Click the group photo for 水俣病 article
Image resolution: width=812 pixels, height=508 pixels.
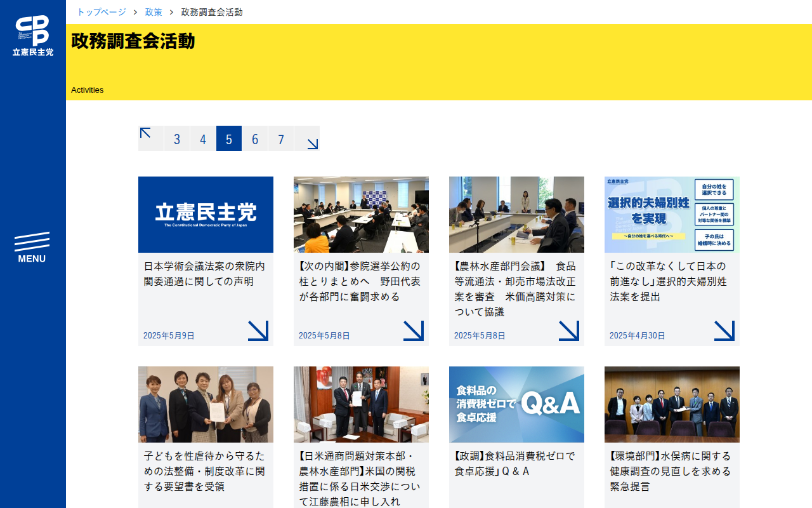[672, 404]
